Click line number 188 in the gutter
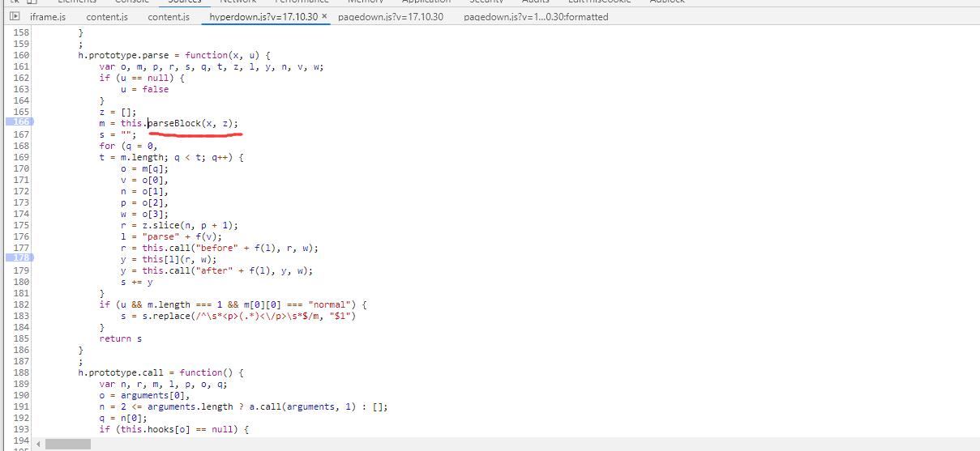 (x=20, y=372)
